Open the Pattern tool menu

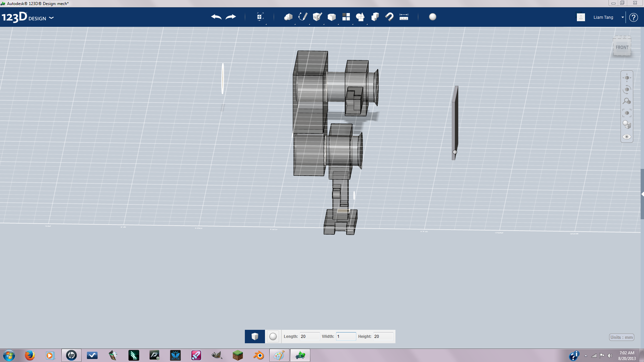pyautogui.click(x=346, y=17)
